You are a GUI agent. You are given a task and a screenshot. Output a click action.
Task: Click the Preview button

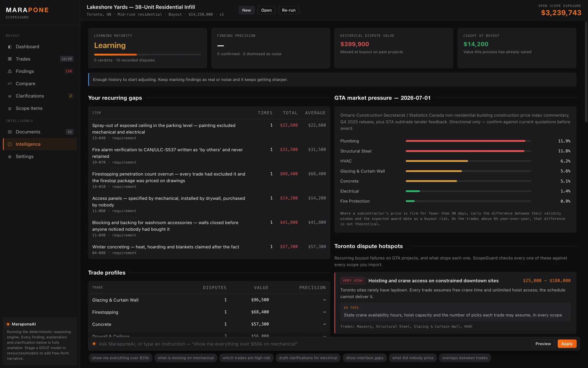click(543, 344)
